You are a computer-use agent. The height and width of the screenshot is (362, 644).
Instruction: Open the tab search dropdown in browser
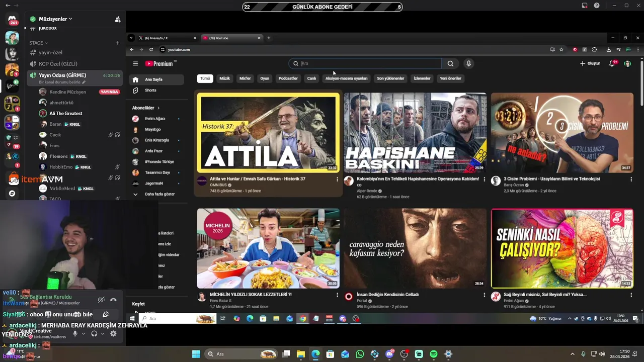[131, 38]
